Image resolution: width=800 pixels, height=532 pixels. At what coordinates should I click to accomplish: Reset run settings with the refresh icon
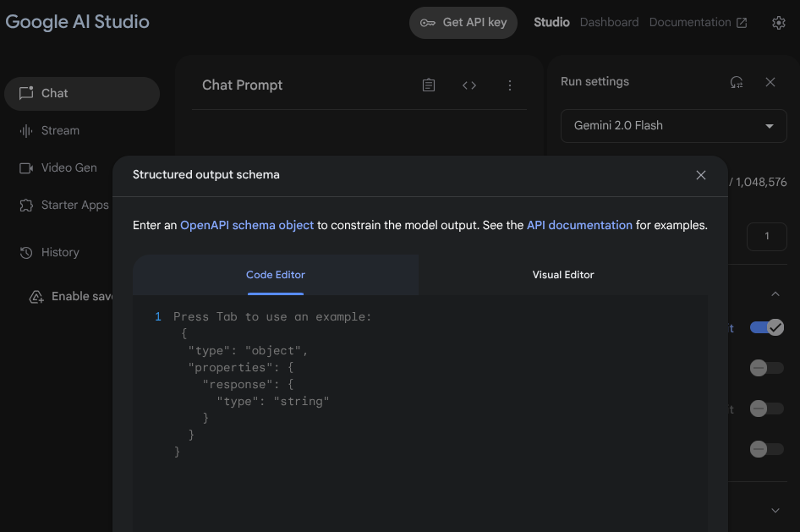pos(737,82)
